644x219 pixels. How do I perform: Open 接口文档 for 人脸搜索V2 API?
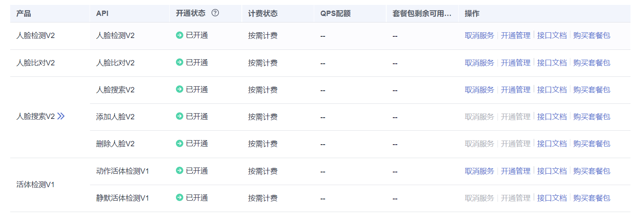[552, 90]
